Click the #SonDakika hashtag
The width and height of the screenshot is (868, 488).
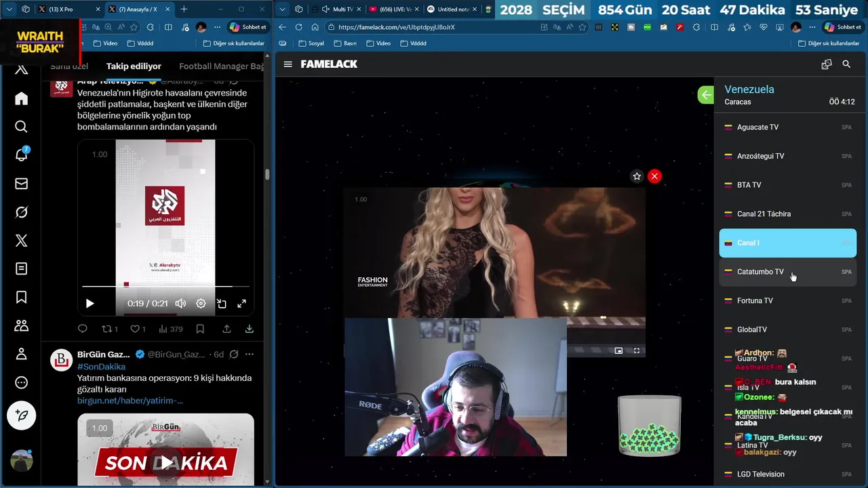(101, 367)
